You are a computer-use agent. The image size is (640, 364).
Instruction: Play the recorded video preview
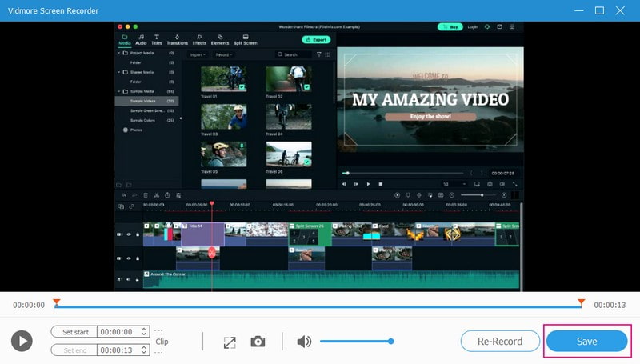click(x=22, y=342)
